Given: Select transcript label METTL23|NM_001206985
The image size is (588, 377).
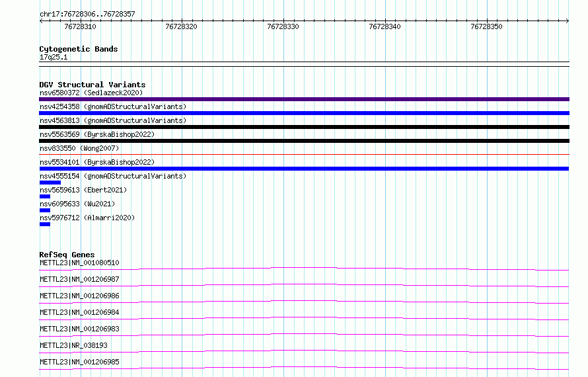Looking at the screenshot, I should (79, 362).
